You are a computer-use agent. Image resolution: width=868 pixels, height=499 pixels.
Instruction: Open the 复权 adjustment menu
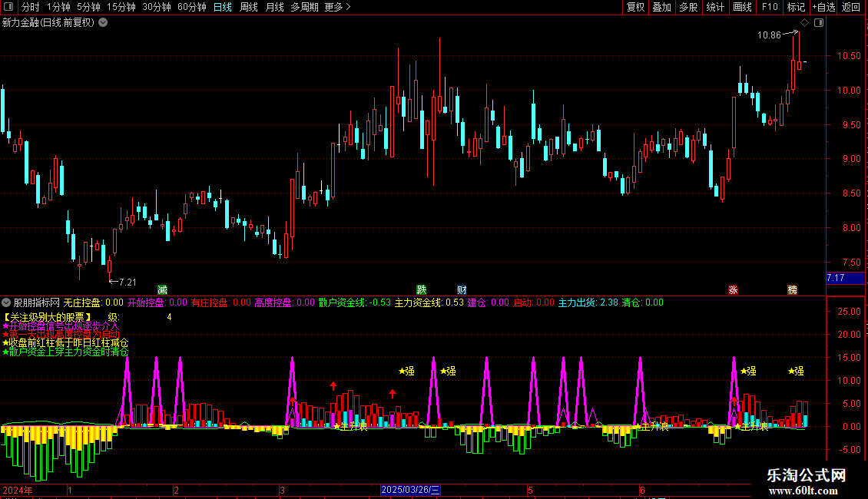635,7
